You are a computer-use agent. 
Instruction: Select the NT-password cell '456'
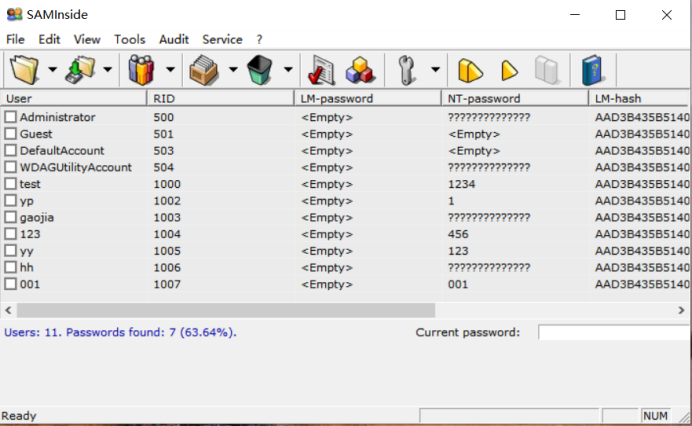[458, 234]
